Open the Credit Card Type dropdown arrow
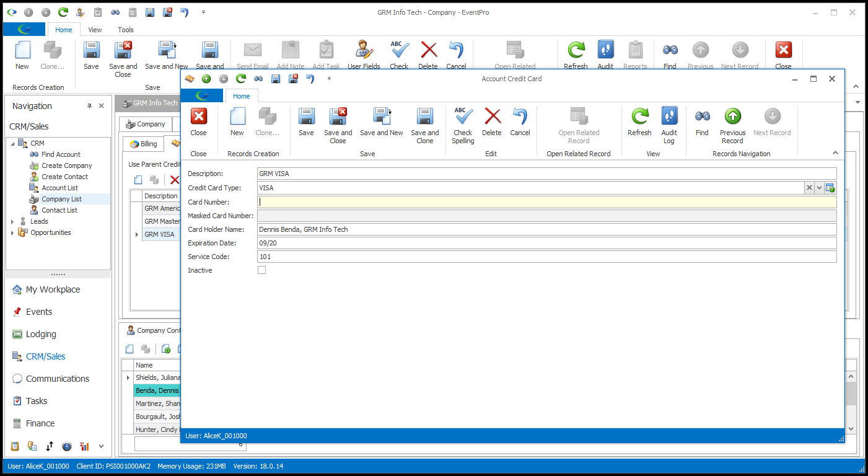The width and height of the screenshot is (868, 476). [819, 188]
